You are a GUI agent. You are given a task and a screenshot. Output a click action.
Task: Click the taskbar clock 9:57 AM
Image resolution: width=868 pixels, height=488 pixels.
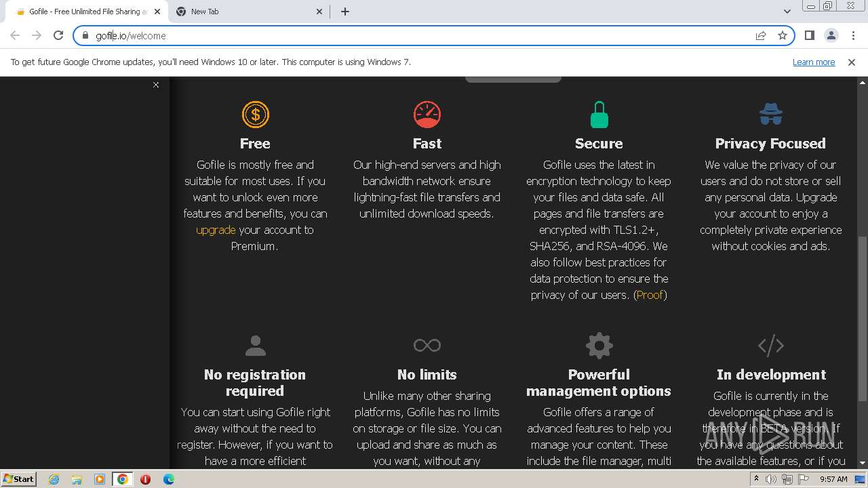pyautogui.click(x=833, y=479)
